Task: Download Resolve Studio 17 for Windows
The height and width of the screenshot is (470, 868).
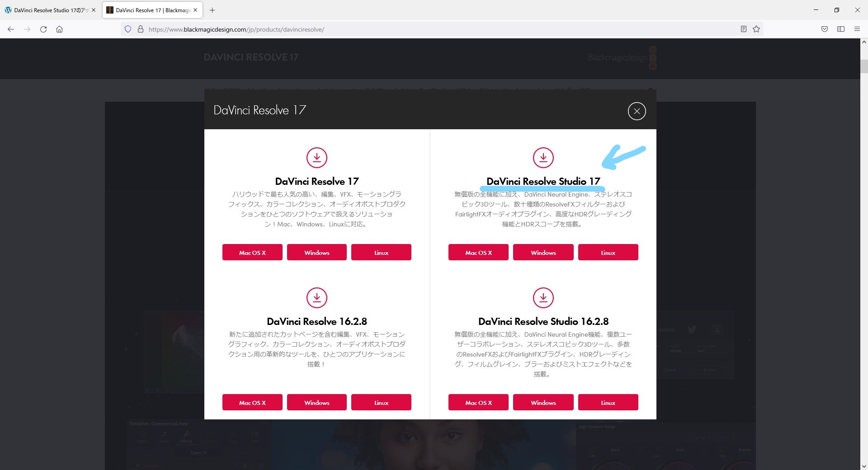Action: [x=543, y=252]
